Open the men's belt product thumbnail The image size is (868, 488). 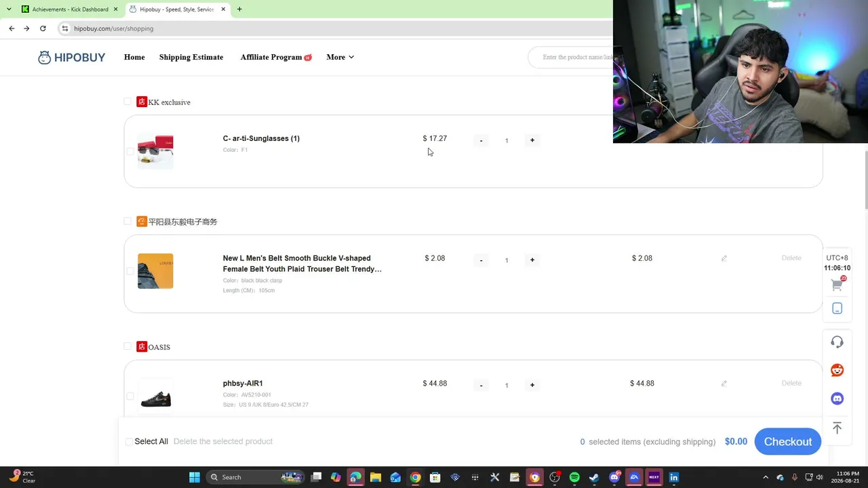point(155,271)
